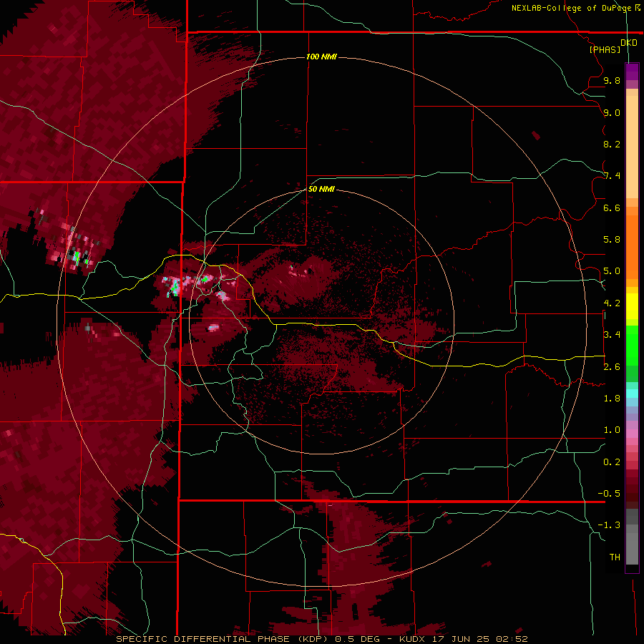Click the 4.2 value on the color scale
This screenshot has height=644, width=644.
point(612,303)
